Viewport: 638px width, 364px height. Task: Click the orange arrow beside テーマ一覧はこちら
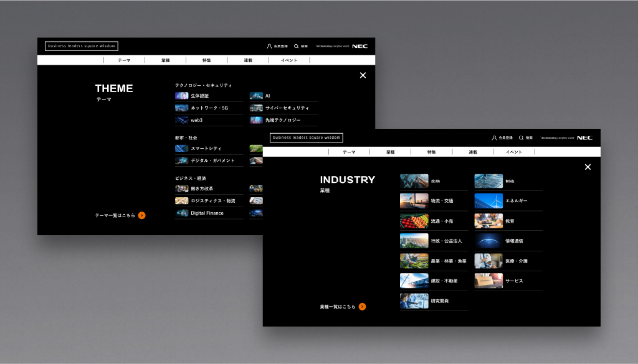pos(142,215)
